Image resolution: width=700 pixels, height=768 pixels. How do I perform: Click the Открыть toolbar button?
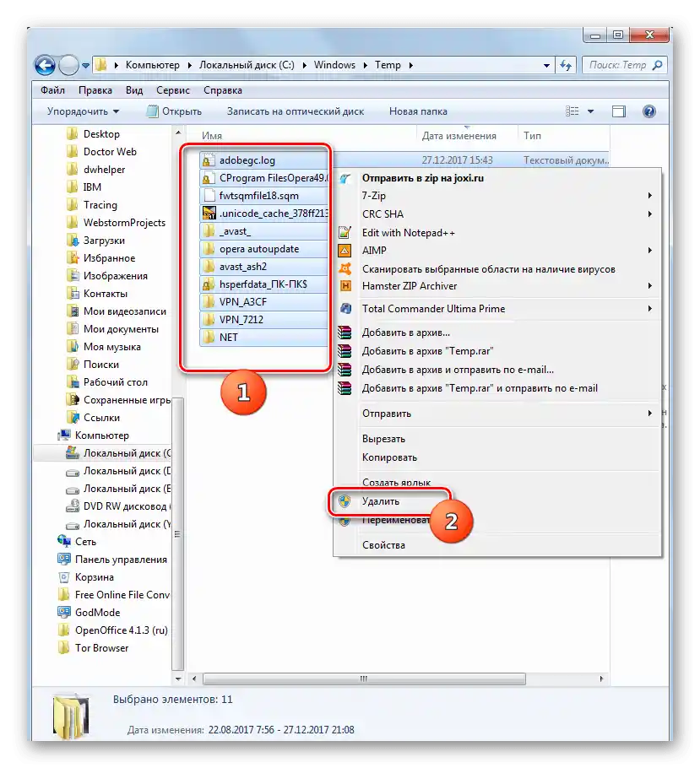pos(175,111)
